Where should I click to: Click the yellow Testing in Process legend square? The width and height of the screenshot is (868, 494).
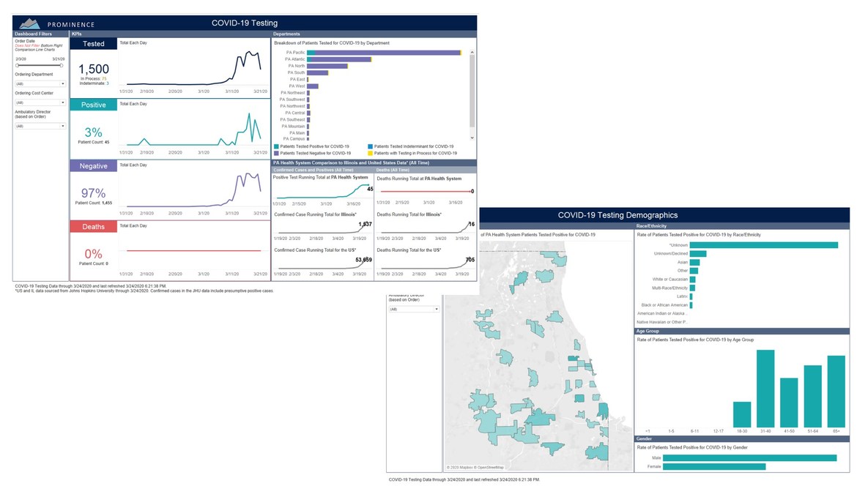371,153
